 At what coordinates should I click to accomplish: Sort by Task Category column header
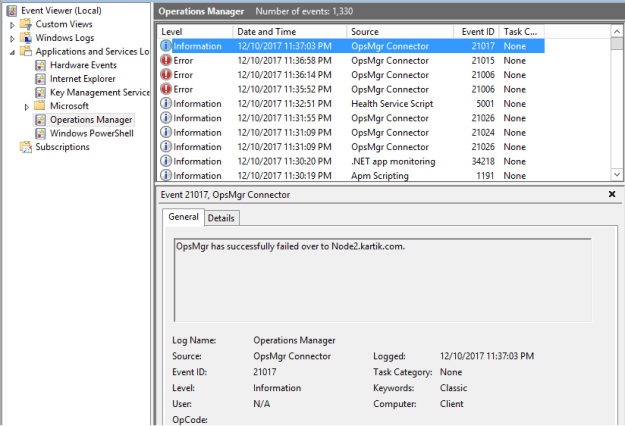click(522, 31)
